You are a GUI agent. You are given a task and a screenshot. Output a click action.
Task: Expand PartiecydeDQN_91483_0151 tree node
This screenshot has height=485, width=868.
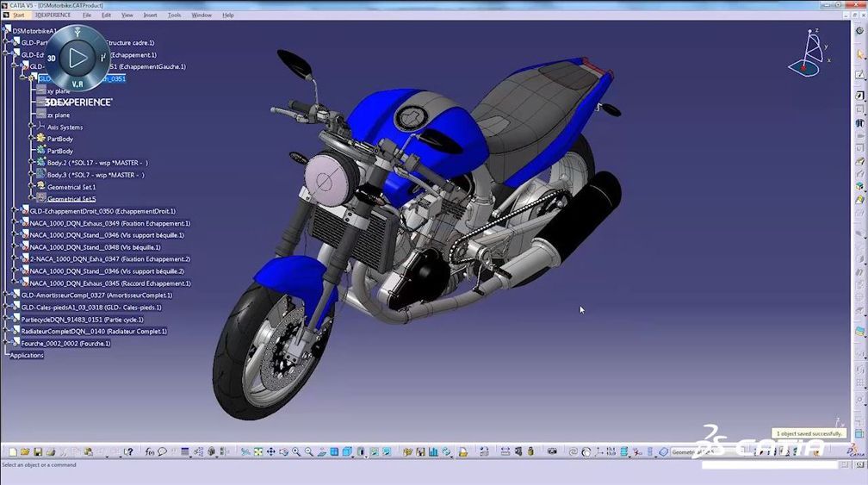(6, 320)
